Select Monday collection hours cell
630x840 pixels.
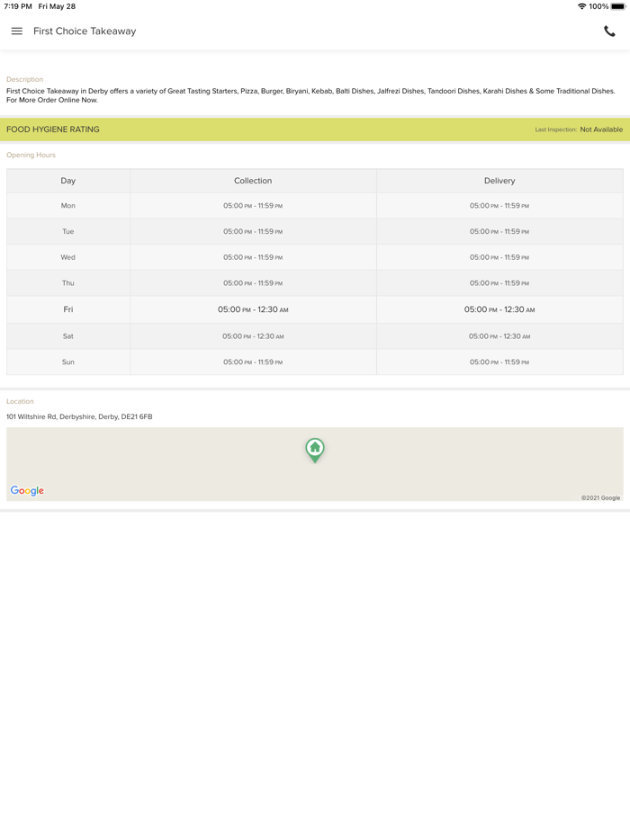[253, 206]
